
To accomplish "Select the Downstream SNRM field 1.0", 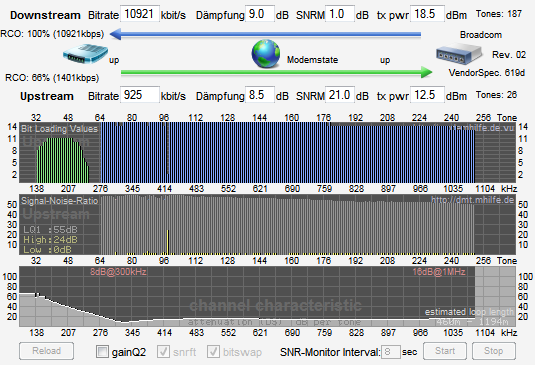I will point(340,14).
